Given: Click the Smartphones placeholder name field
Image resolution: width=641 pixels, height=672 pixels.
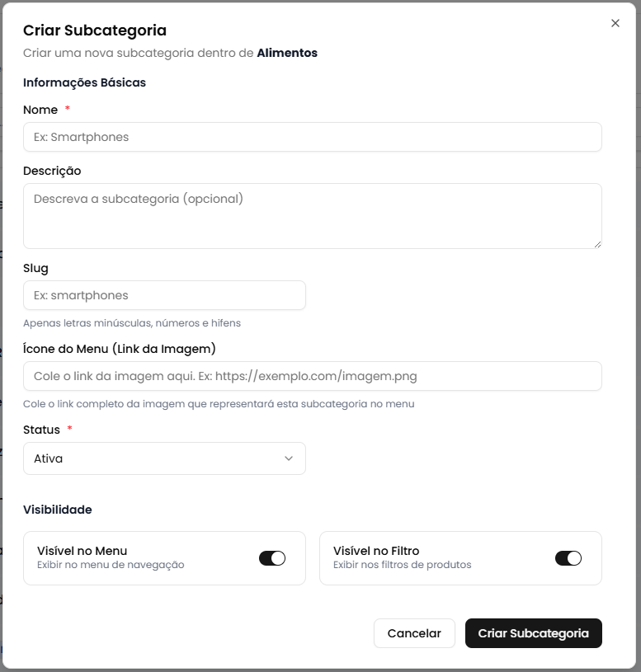Looking at the screenshot, I should 312,137.
